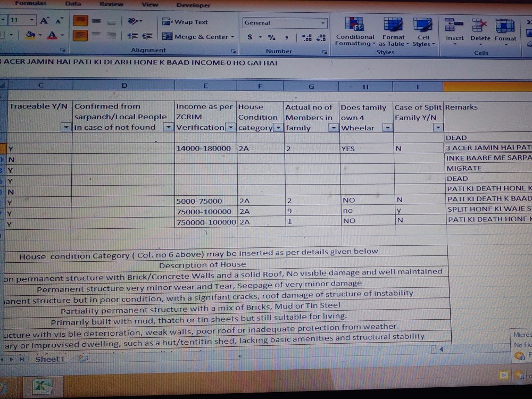
Task: Go to last sheet navigation arrow
Action: tap(22, 359)
